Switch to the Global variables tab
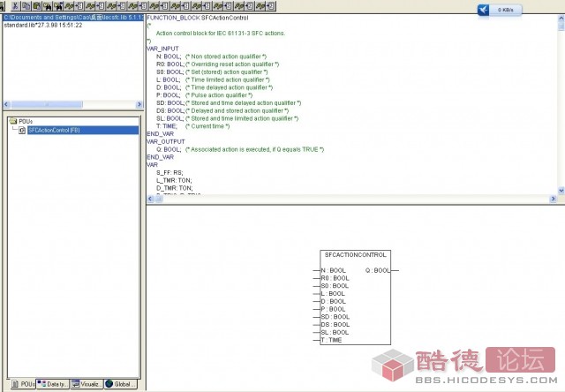This screenshot has width=565, height=392. click(x=122, y=384)
